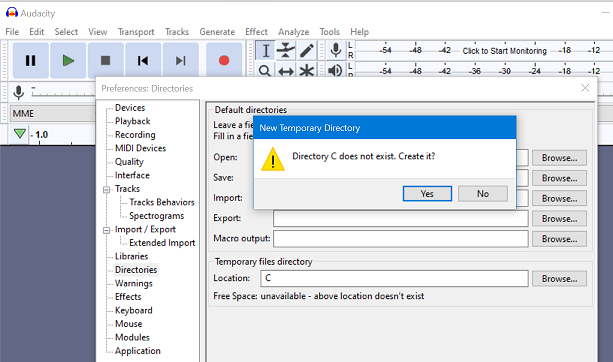The width and height of the screenshot is (613, 362).
Task: Select MIDI Devices in preferences tree
Action: click(140, 148)
